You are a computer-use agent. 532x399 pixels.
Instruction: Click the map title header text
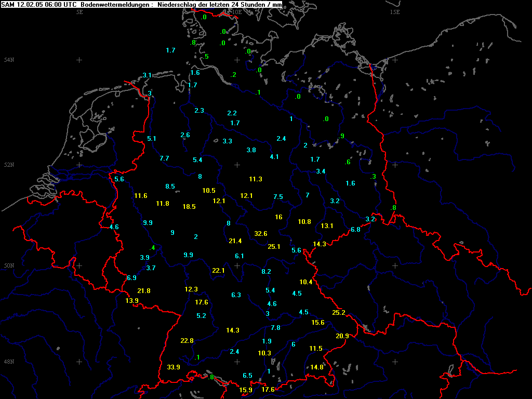[x=142, y=4]
